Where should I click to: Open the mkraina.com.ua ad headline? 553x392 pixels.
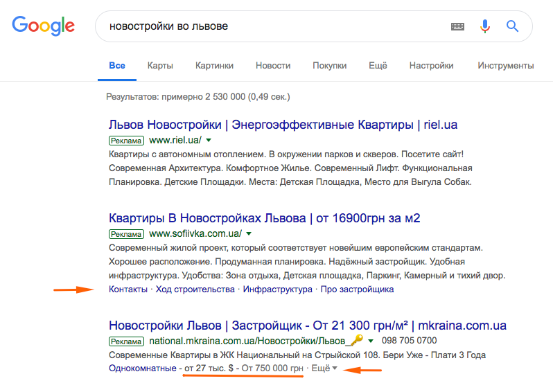tap(307, 325)
